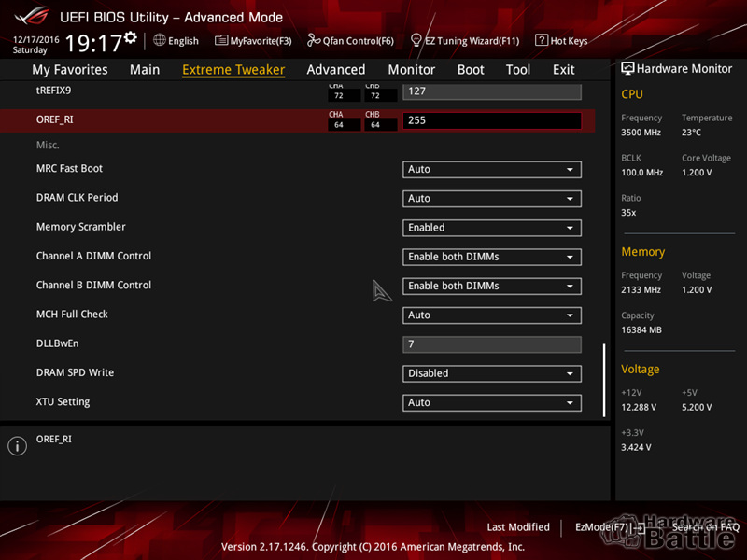Open the time settings gear icon
This screenshot has height=560, width=747.
pyautogui.click(x=131, y=37)
